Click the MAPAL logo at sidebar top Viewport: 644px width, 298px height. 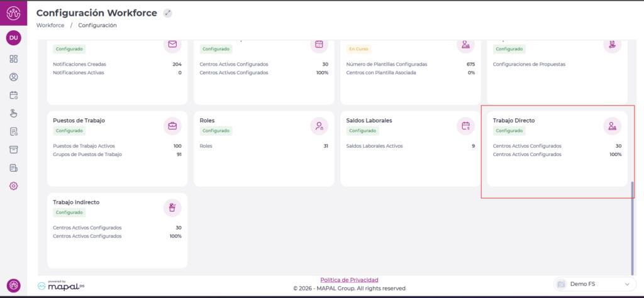[14, 13]
